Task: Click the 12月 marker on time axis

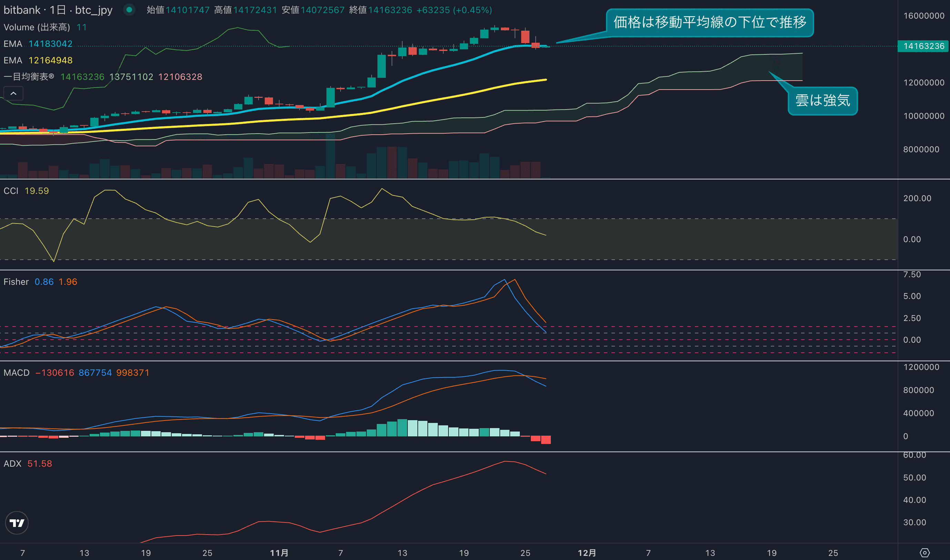Action: [x=587, y=553]
